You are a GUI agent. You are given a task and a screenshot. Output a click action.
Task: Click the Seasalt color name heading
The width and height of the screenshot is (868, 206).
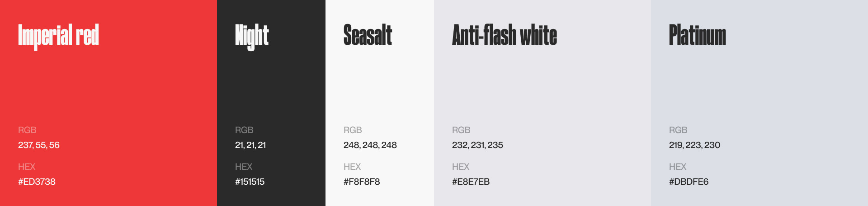tap(368, 35)
